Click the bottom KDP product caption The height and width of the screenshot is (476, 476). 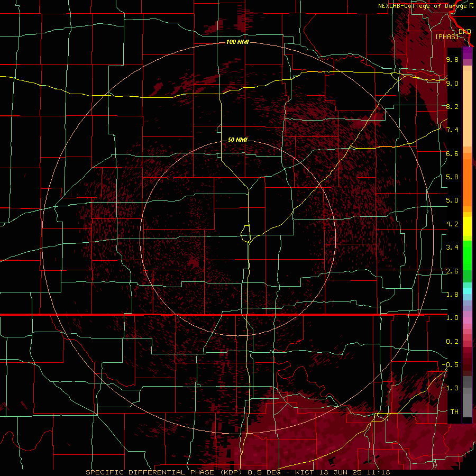click(238, 472)
